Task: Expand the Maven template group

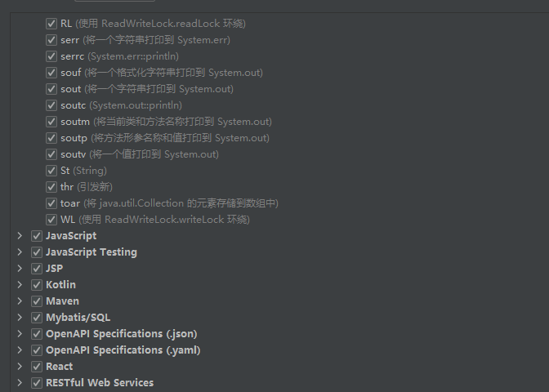Action: coord(20,301)
